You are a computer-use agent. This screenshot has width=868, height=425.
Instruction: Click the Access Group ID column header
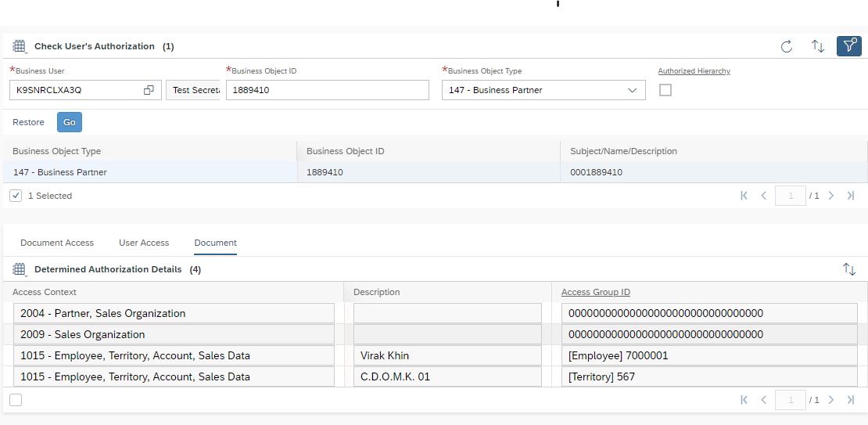(595, 292)
